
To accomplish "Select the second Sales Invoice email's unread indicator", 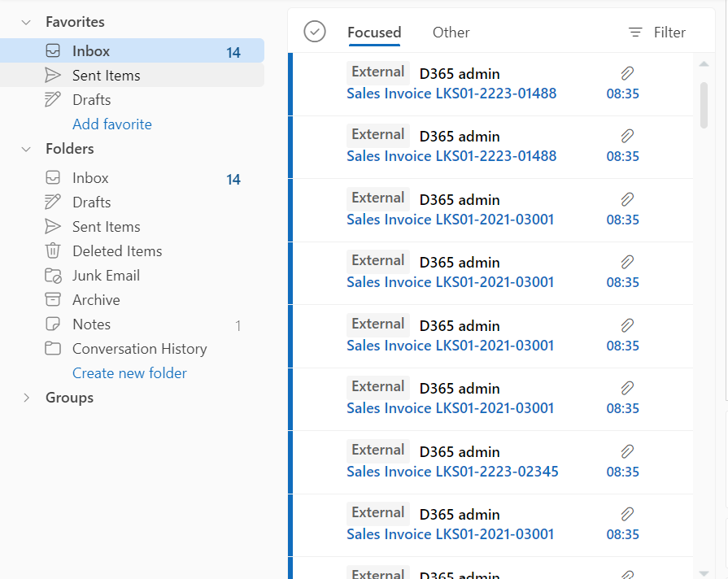I will [x=290, y=146].
